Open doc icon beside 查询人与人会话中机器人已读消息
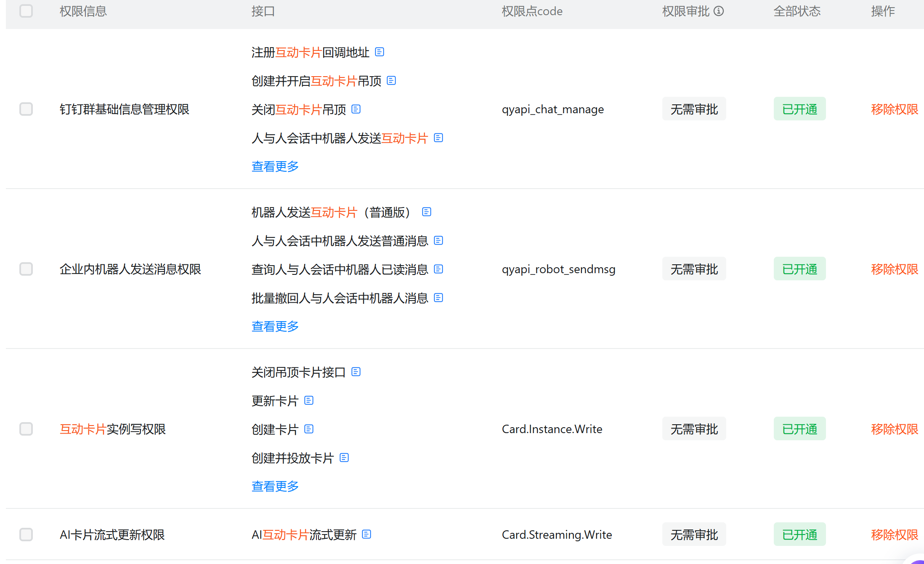Viewport: 924px width, 564px height. point(438,269)
